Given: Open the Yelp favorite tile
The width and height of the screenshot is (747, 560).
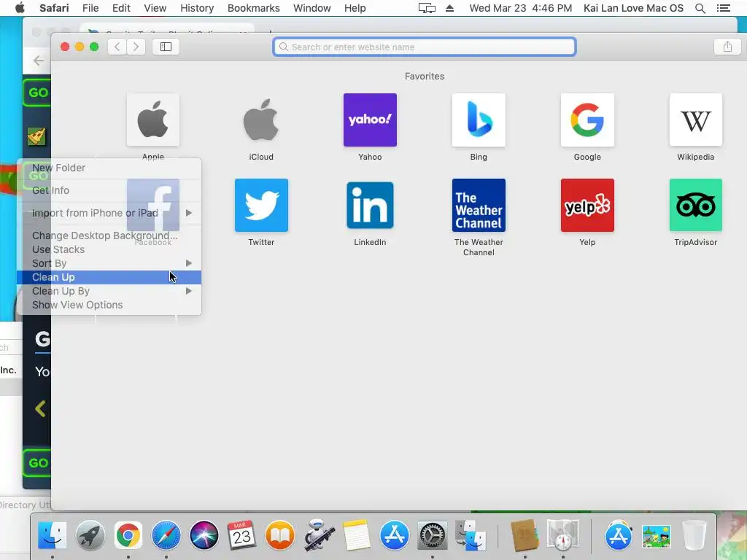Looking at the screenshot, I should [587, 205].
